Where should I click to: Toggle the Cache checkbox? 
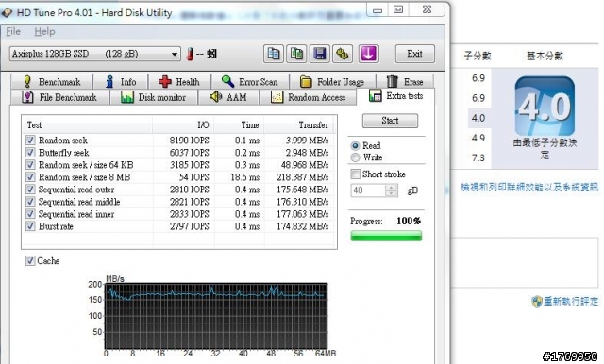coord(30,261)
